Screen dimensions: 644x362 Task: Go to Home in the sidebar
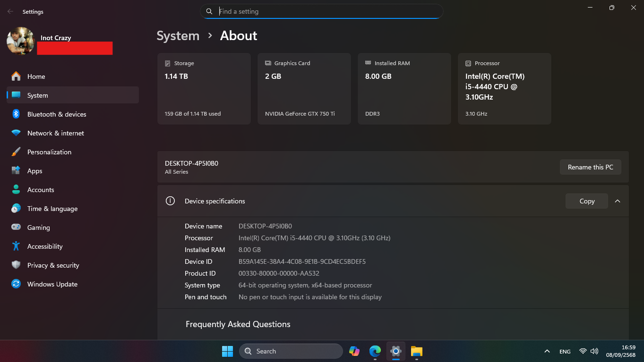pos(36,76)
